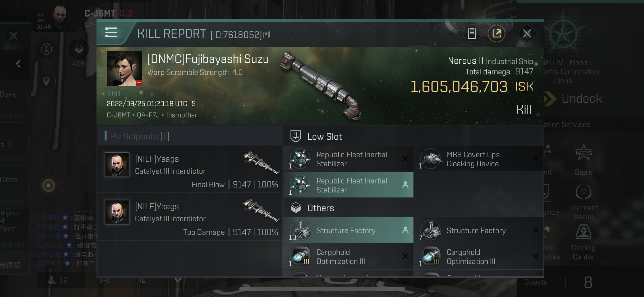This screenshot has width=644, height=297.
Task: Copy the kill report ID
Action: (x=266, y=35)
